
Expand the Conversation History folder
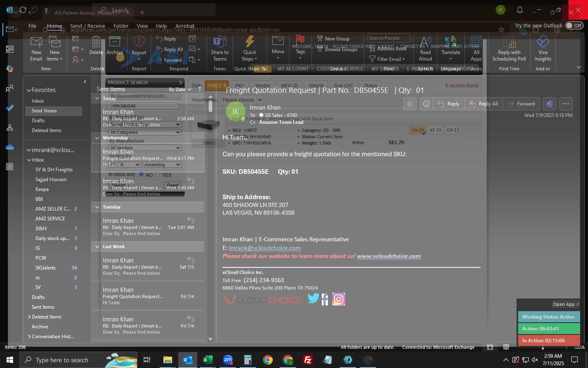(29, 337)
